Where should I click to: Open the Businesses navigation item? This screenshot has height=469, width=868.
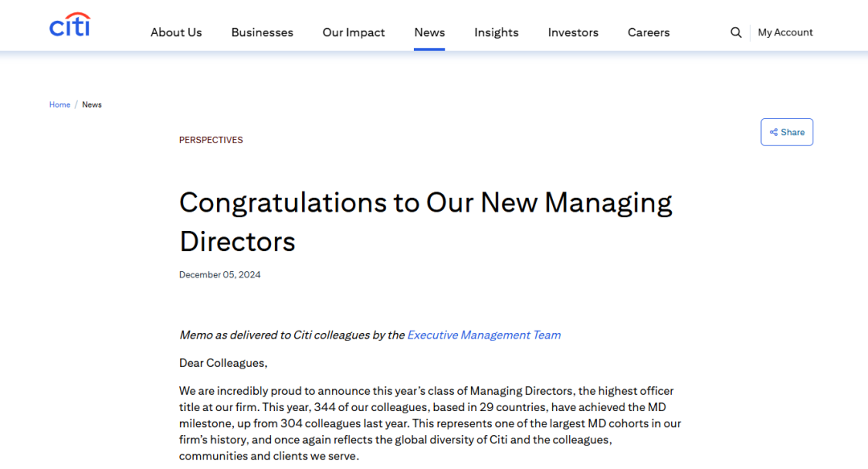262,33
